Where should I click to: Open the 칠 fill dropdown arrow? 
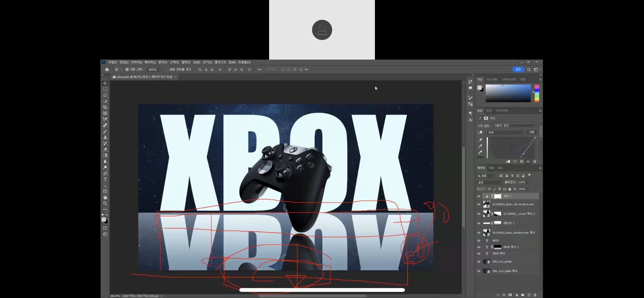529,189
